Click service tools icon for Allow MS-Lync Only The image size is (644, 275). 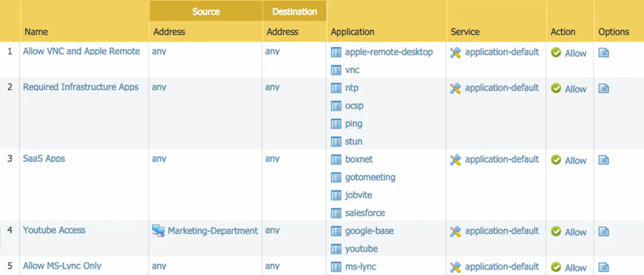coord(455,267)
